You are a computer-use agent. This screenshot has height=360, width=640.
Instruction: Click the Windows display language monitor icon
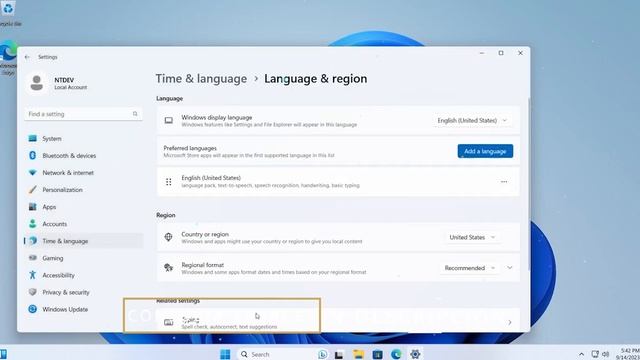click(169, 120)
